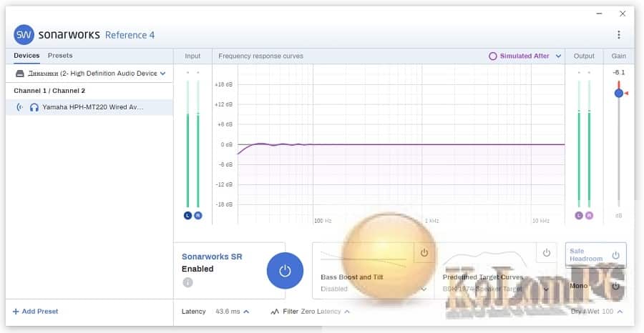Click the Input meter heading
Image resolution: width=644 pixels, height=333 pixels.
[x=192, y=56]
